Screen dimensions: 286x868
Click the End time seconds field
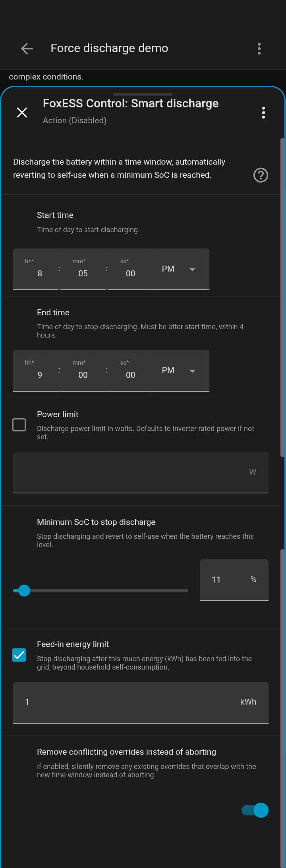pos(130,374)
